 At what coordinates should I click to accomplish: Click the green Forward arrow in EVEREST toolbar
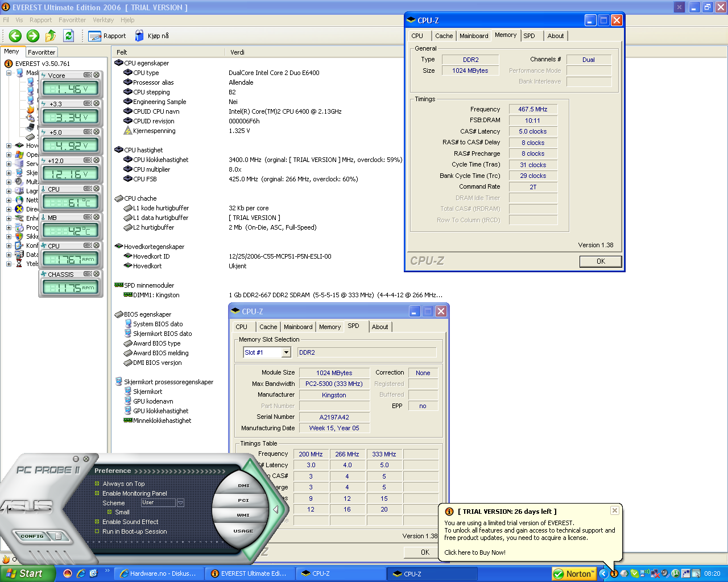[x=33, y=36]
